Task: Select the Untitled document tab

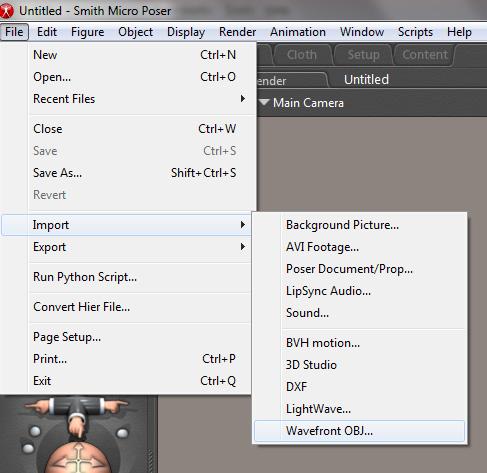Action: tap(366, 80)
